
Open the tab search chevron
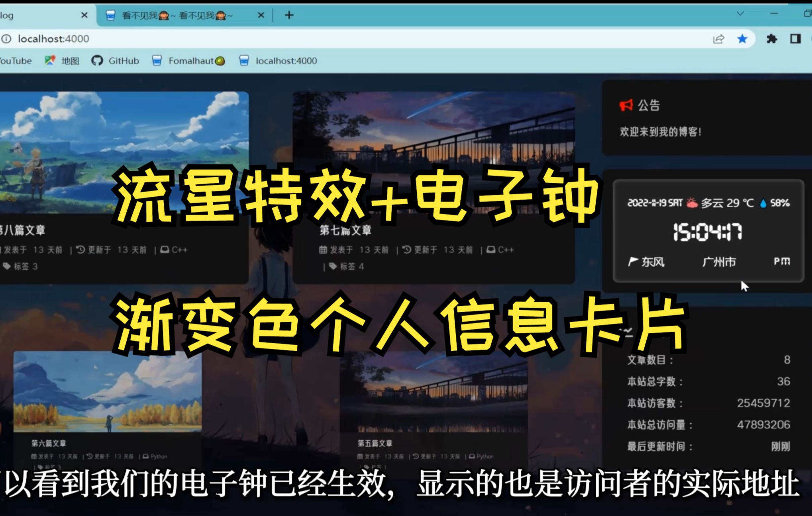(740, 14)
